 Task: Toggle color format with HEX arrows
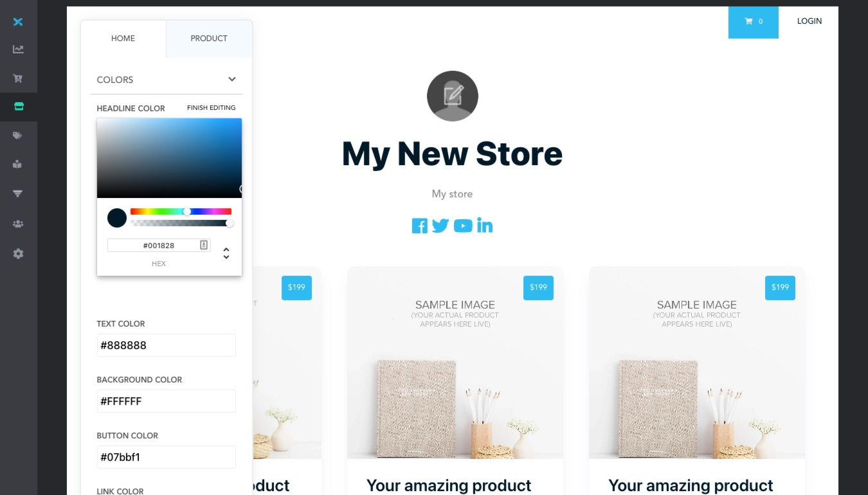pos(226,253)
